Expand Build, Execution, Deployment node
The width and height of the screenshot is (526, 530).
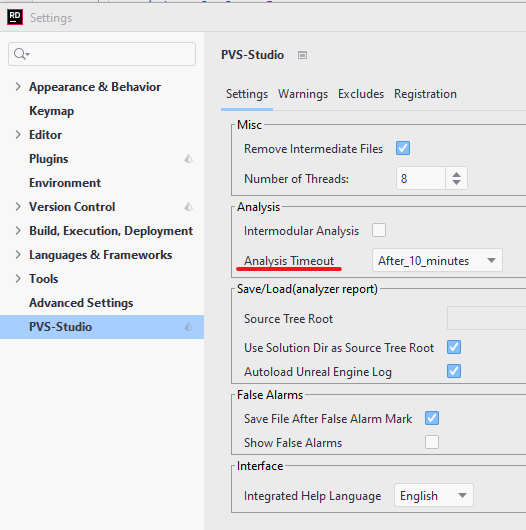[x=18, y=231]
